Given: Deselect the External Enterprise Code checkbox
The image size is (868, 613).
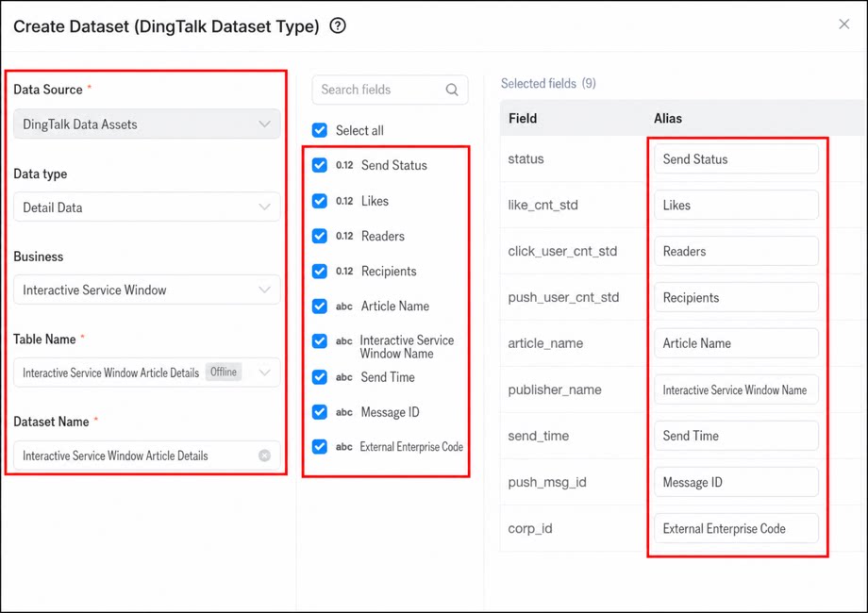Looking at the screenshot, I should pyautogui.click(x=320, y=446).
